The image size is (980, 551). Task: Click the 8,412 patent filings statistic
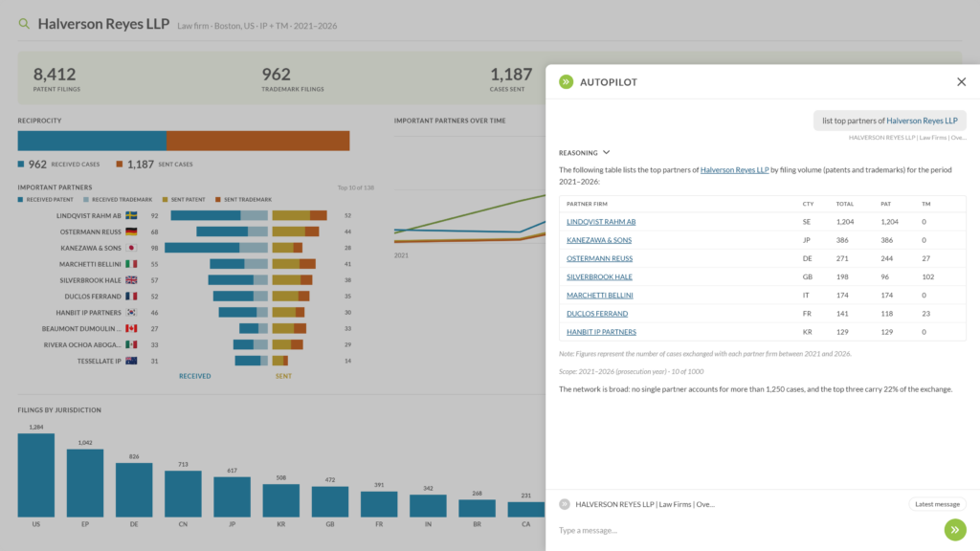click(56, 78)
